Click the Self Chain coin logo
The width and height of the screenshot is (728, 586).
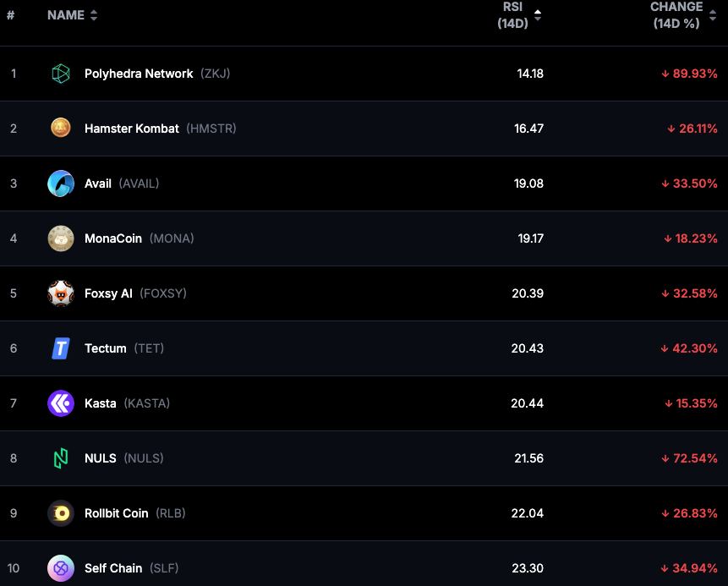(61, 568)
